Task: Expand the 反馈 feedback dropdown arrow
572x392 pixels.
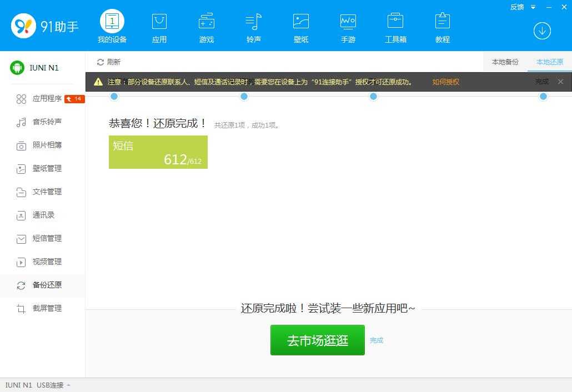Action: pyautogui.click(x=534, y=7)
